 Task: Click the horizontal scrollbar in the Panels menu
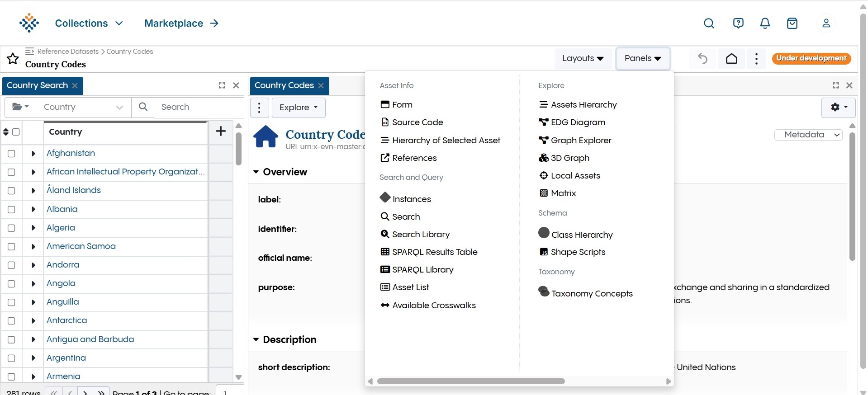coord(470,381)
